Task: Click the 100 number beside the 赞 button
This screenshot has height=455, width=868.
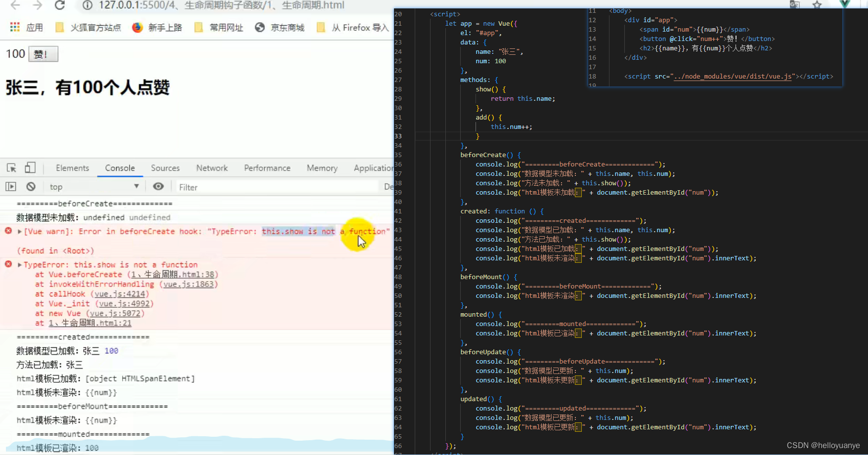Action: coord(15,54)
